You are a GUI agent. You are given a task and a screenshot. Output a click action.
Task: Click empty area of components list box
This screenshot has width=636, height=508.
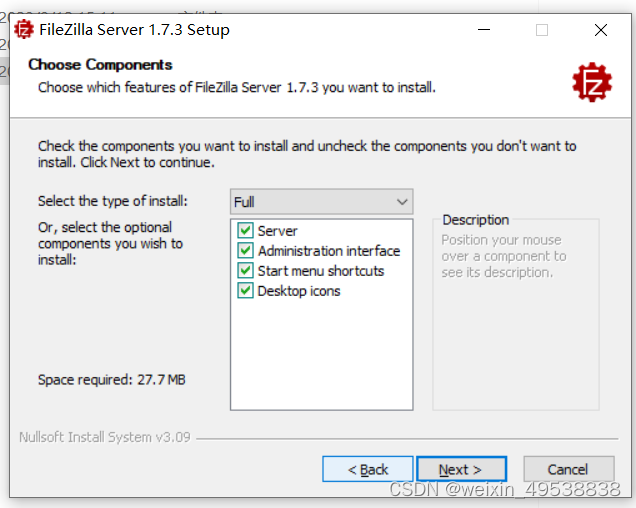click(321, 353)
